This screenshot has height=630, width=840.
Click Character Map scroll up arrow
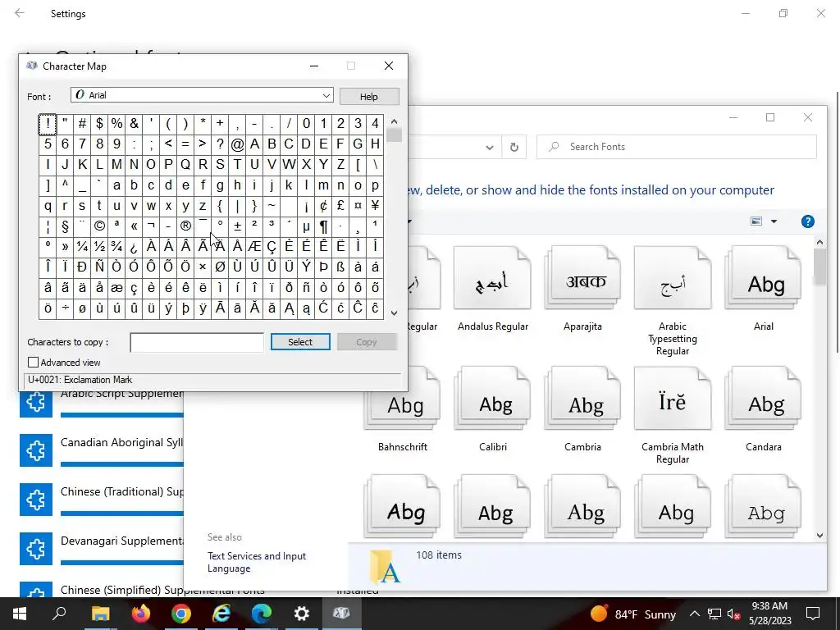pos(394,121)
